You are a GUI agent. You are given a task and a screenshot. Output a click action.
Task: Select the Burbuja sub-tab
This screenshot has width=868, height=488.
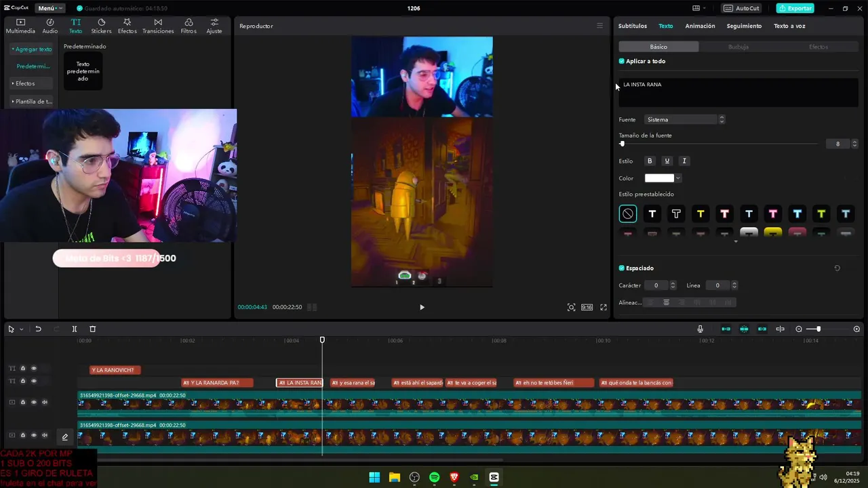[x=738, y=47]
